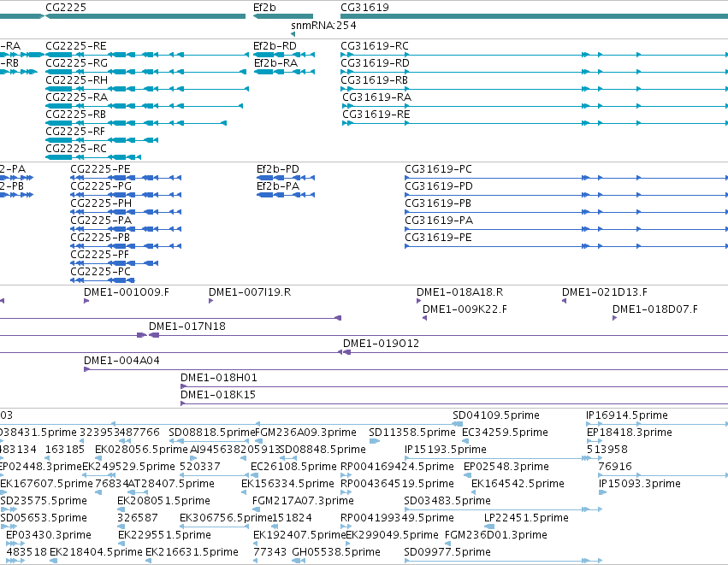Open EST SD04109.5prime
Screen dimensions: 728x565
coord(496,415)
